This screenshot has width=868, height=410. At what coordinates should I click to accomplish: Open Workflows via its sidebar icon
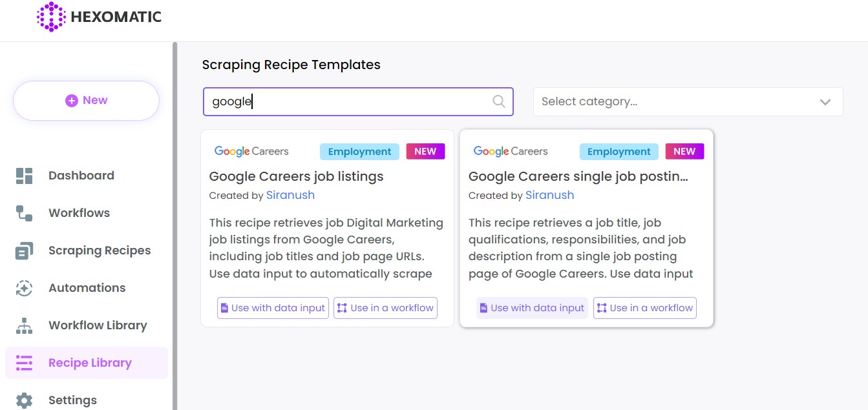tap(25, 212)
